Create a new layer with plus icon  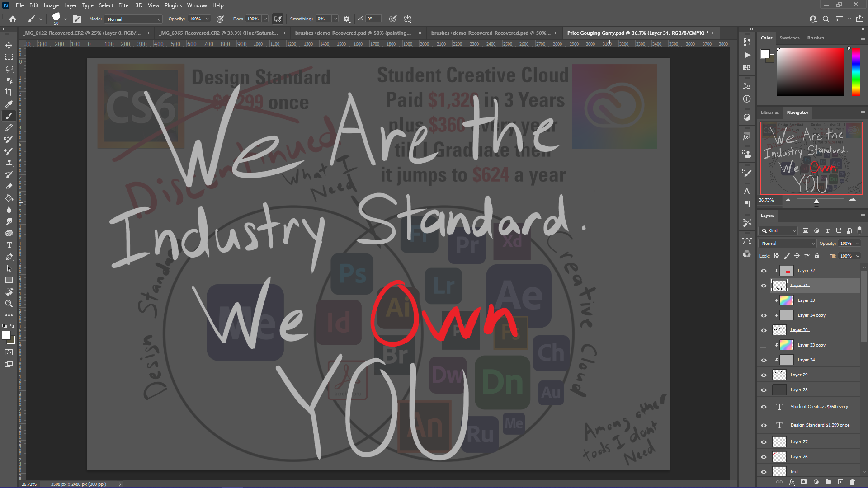tap(840, 482)
